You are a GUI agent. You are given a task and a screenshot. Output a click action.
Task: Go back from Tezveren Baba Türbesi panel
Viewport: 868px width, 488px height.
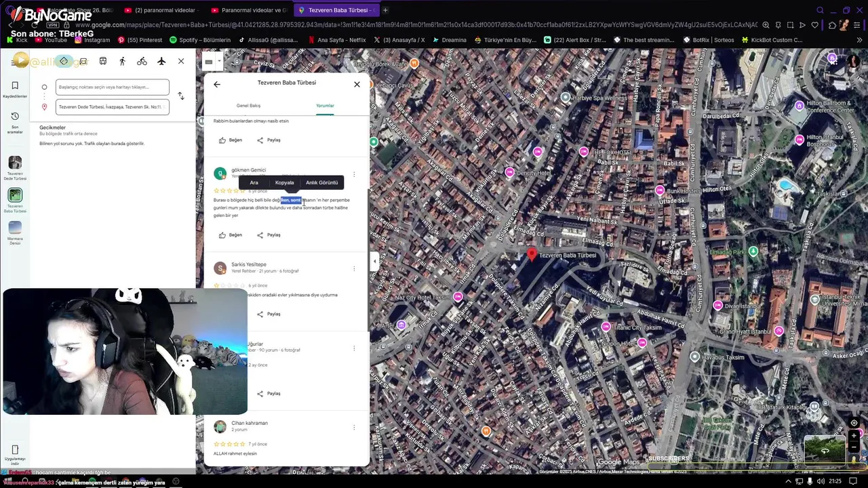click(x=217, y=84)
